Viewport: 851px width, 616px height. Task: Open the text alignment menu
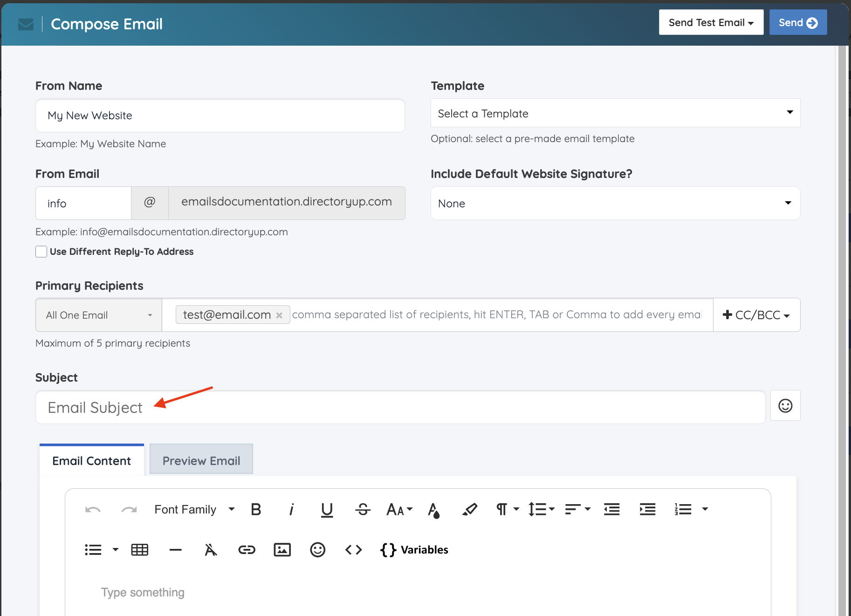[578, 510]
